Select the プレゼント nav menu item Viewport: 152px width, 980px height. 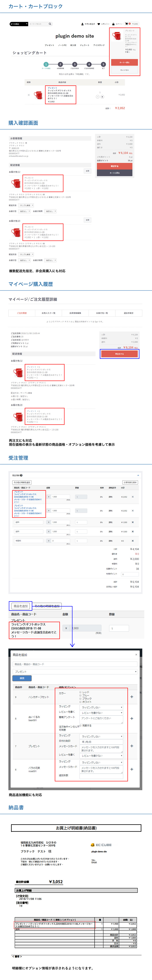click(x=49, y=45)
